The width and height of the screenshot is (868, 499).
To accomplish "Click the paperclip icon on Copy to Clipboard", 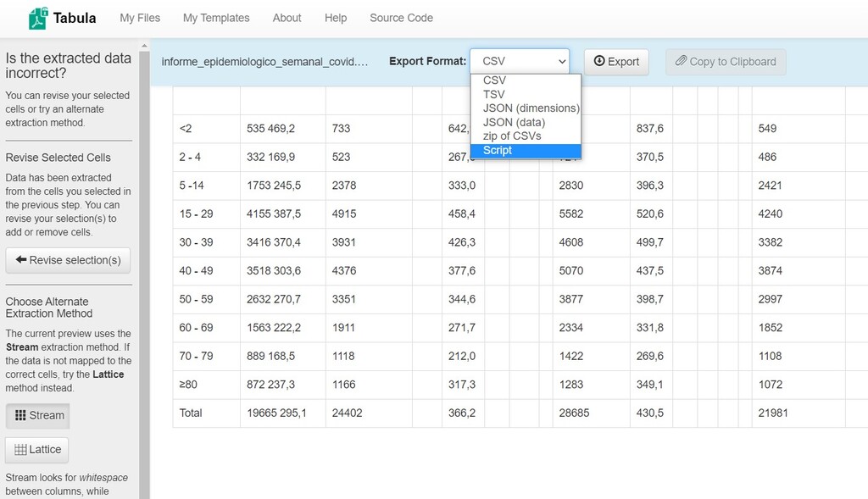I will click(x=680, y=61).
